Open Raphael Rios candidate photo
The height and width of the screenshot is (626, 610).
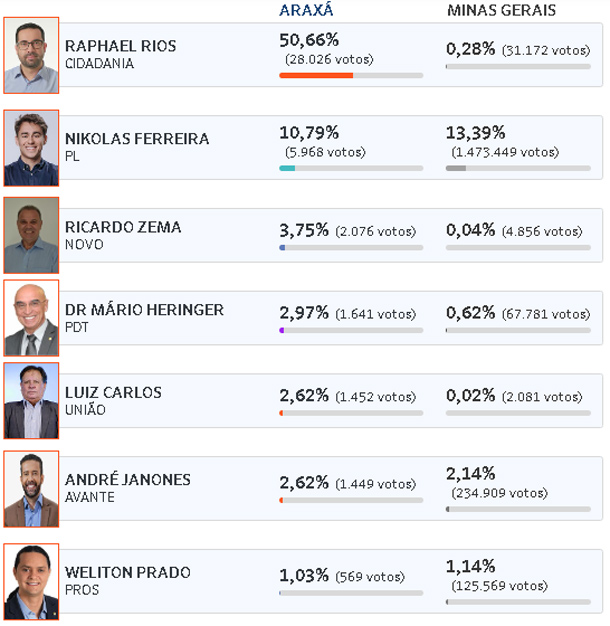(31, 55)
